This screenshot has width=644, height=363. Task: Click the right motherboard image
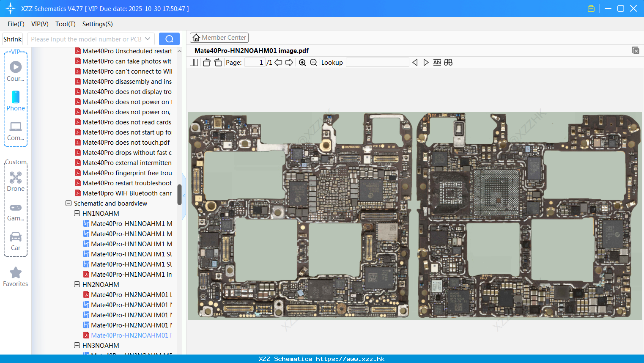coord(529,215)
